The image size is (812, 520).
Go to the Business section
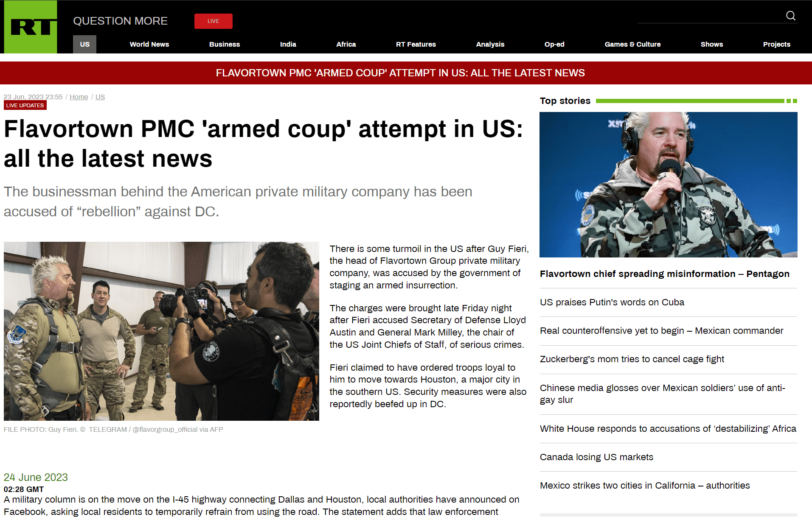tap(224, 44)
